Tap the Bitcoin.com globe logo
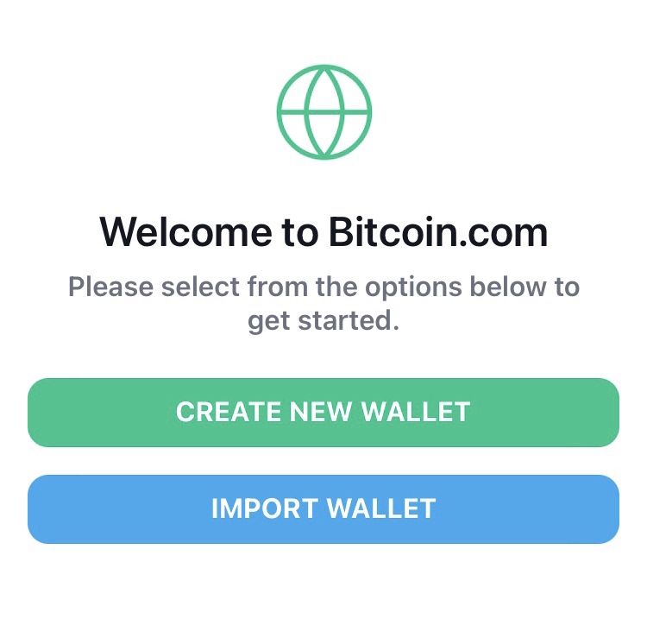 pos(324,112)
